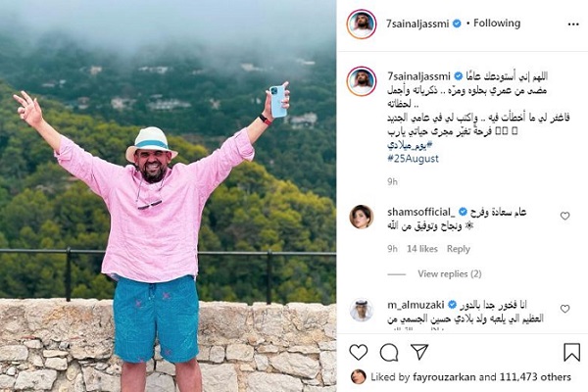Toggle the Following button in header
Image resolution: width=588 pixels, height=392 pixels.
point(497,24)
